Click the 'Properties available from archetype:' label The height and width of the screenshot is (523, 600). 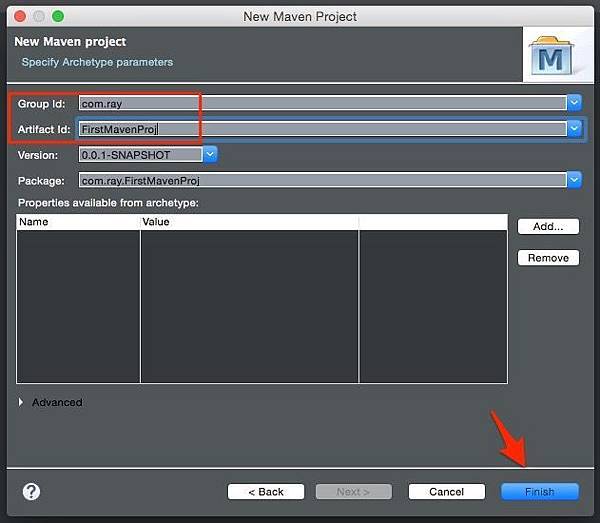pyautogui.click(x=108, y=203)
